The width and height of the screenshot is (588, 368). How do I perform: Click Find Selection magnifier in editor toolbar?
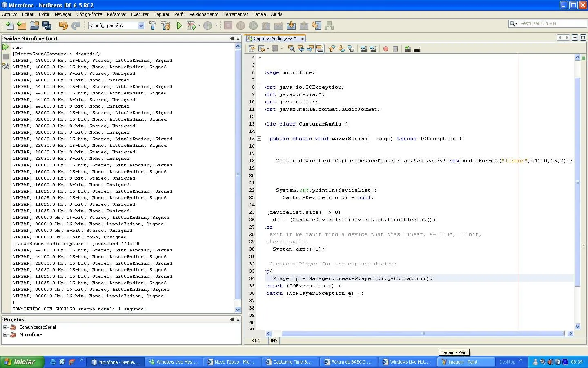coord(291,49)
